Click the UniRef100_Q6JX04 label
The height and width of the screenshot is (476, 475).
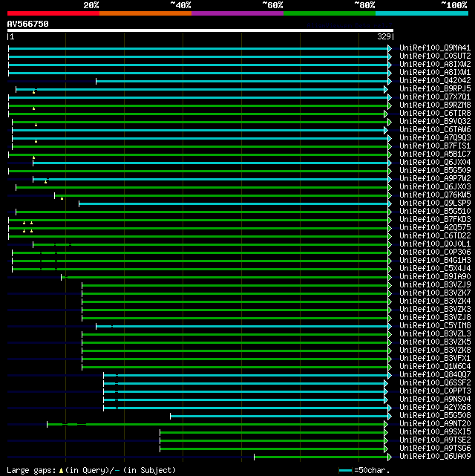coord(435,162)
